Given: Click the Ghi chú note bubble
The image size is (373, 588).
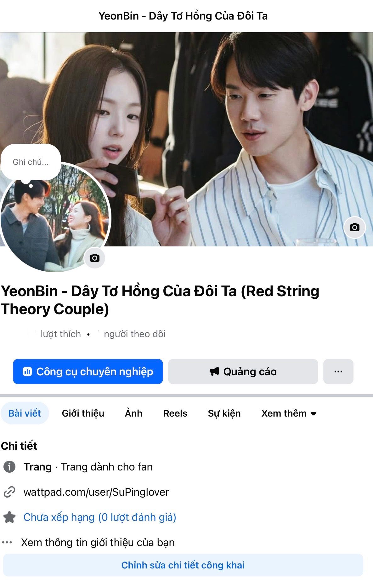Looking at the screenshot, I should click(x=31, y=162).
